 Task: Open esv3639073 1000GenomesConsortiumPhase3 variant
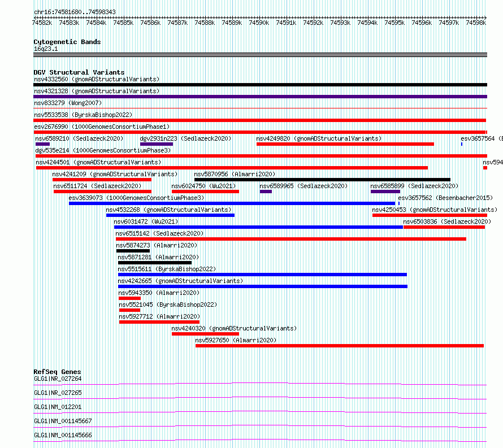(136, 198)
